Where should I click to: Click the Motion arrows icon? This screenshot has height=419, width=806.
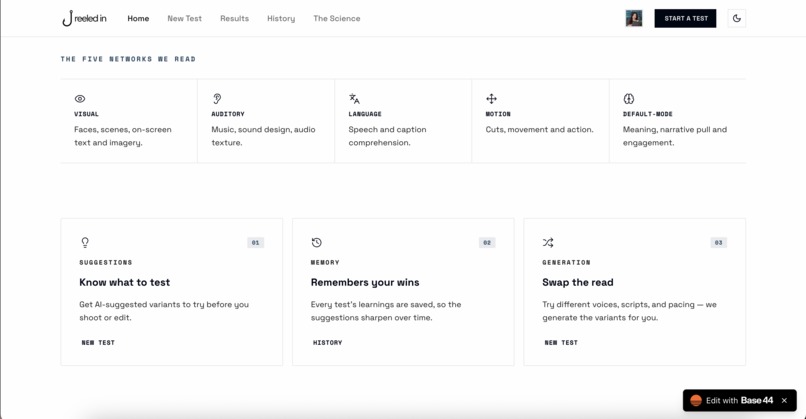491,99
